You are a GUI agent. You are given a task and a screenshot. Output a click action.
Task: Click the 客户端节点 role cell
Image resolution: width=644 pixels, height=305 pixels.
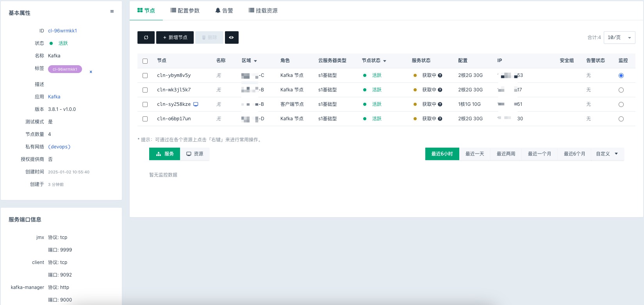[x=292, y=104]
